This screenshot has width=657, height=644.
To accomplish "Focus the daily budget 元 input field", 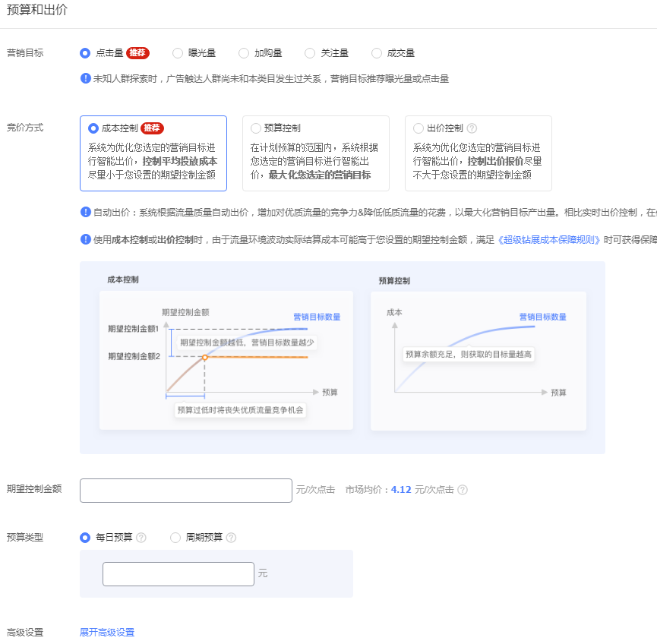I will point(178,574).
